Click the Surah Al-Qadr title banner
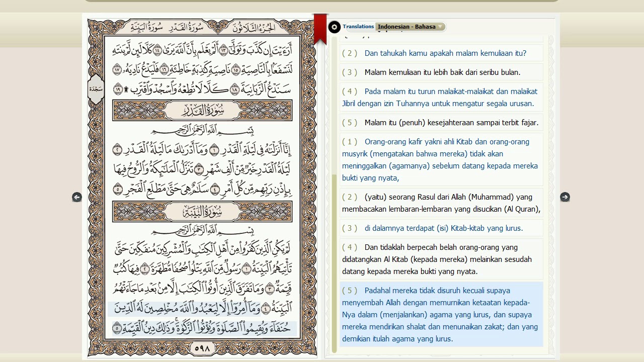This screenshot has height=362, width=644. (202, 111)
